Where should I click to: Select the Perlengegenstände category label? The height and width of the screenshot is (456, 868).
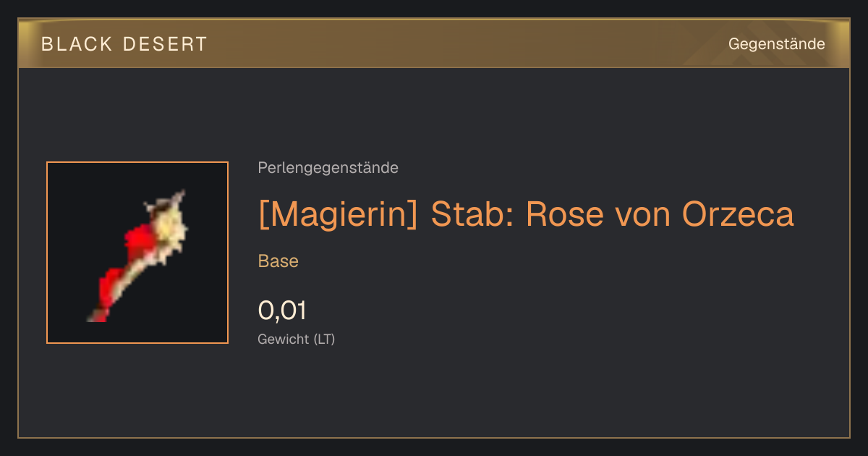pos(328,168)
